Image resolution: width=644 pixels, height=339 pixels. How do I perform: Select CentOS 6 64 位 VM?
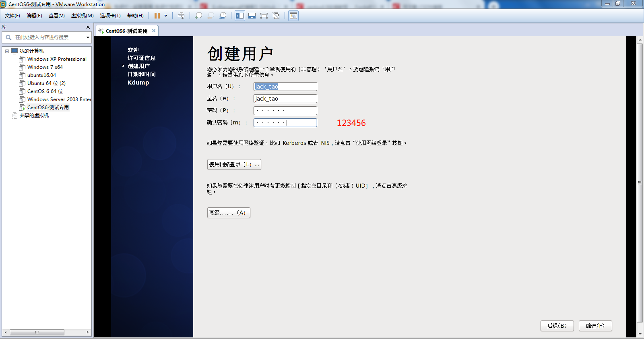point(45,91)
